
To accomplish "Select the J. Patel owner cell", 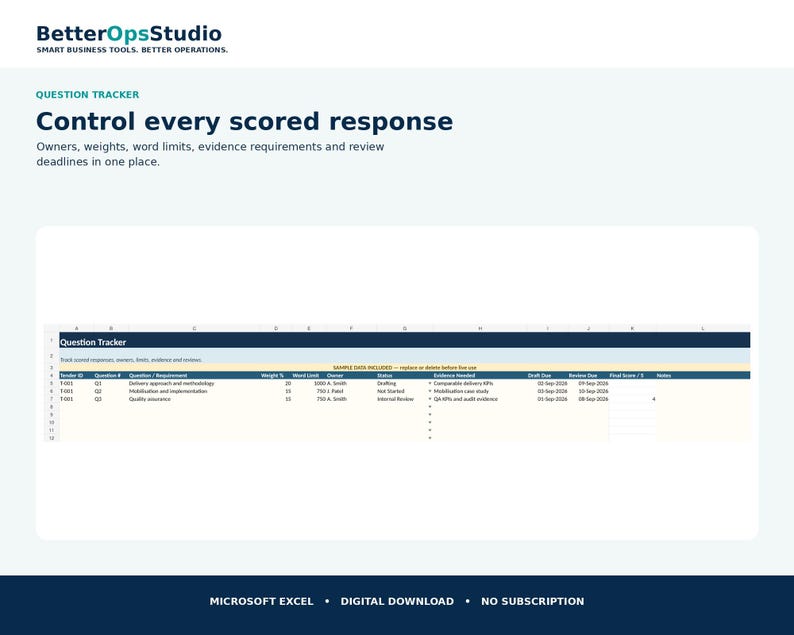I will coord(351,391).
